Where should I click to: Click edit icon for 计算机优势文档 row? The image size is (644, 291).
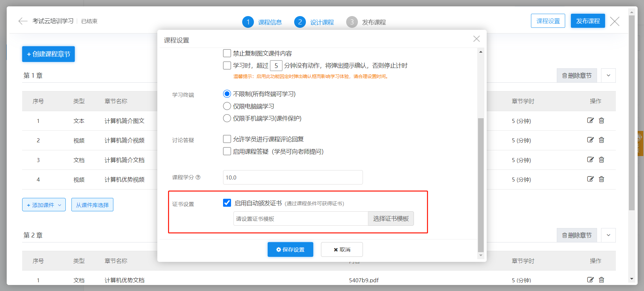pyautogui.click(x=590, y=280)
